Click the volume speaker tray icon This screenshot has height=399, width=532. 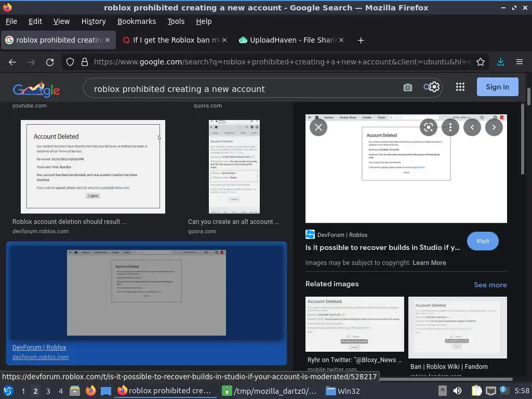[457, 391]
